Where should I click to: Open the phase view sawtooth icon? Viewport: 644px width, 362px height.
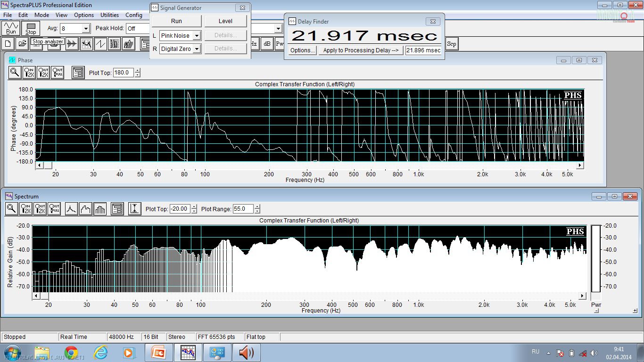click(100, 44)
